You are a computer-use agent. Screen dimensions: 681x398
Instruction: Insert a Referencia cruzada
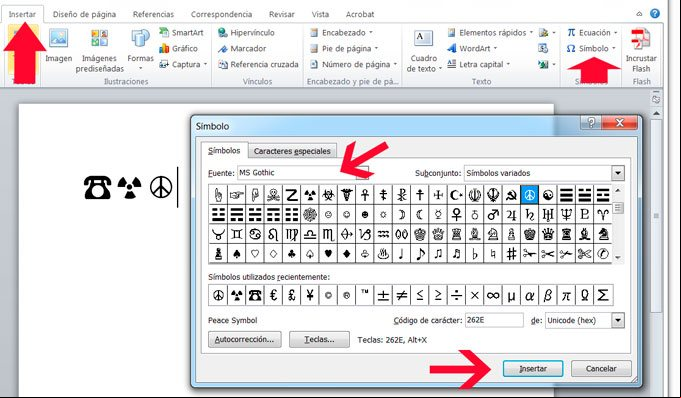tap(258, 64)
